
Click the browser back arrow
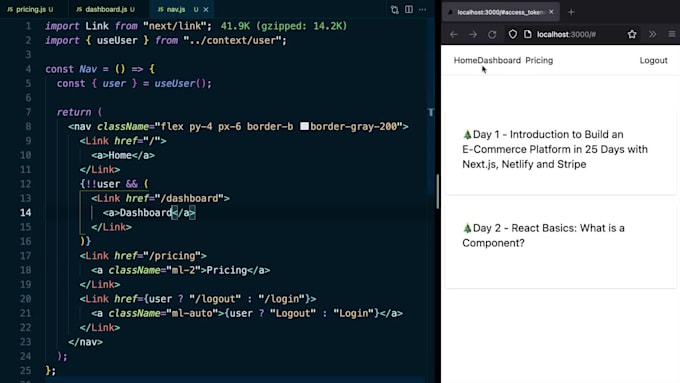[454, 34]
